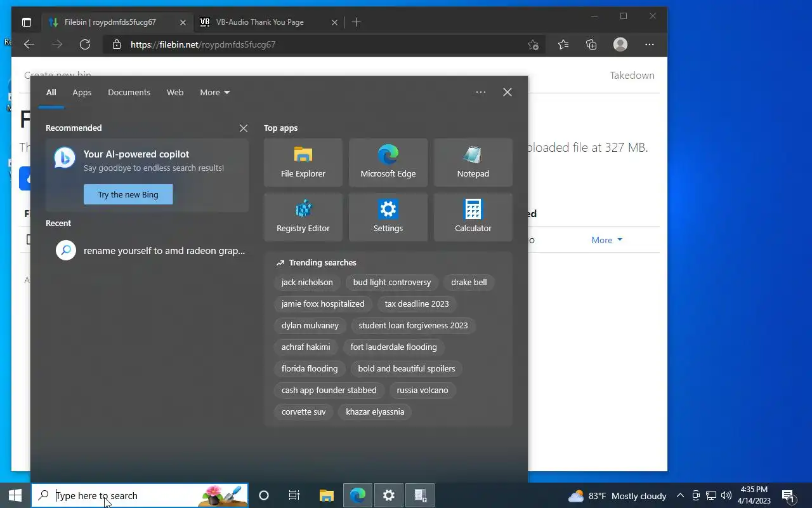Open Registry Editor tile
This screenshot has width=812, height=508.
click(x=303, y=217)
